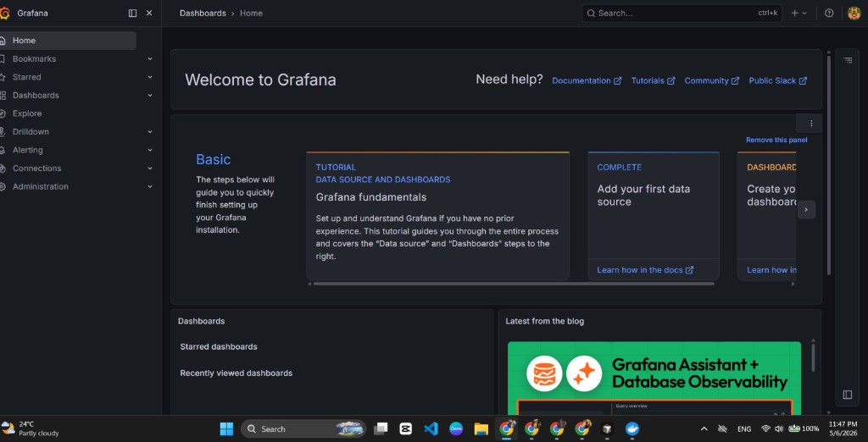Expand the Bookmarks section chevron
Viewport: 868px width, 442px height.
150,58
